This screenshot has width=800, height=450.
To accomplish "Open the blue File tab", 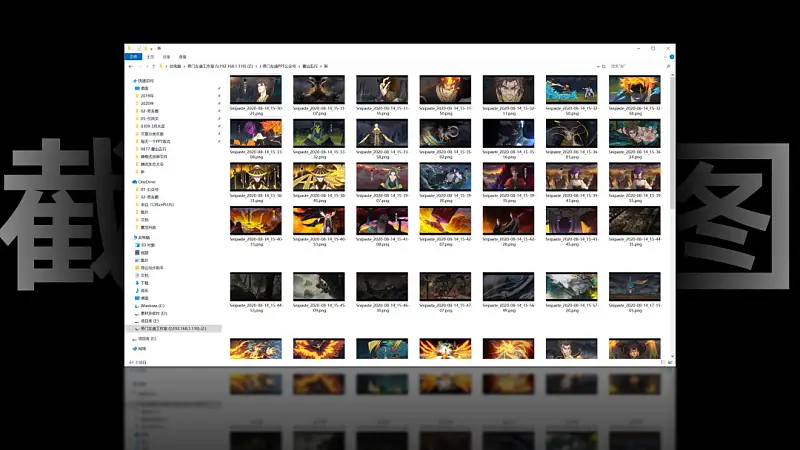I will tap(133, 57).
